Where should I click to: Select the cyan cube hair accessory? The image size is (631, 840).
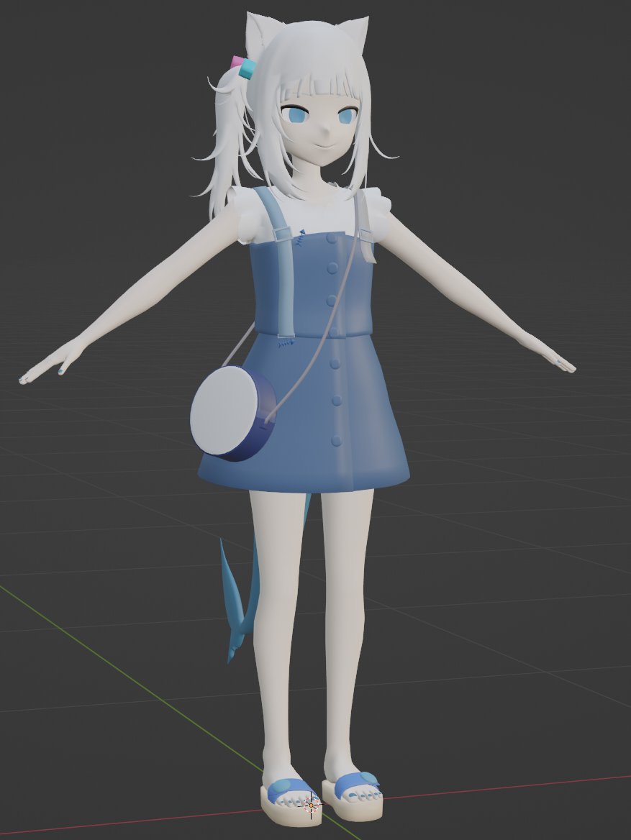248,69
